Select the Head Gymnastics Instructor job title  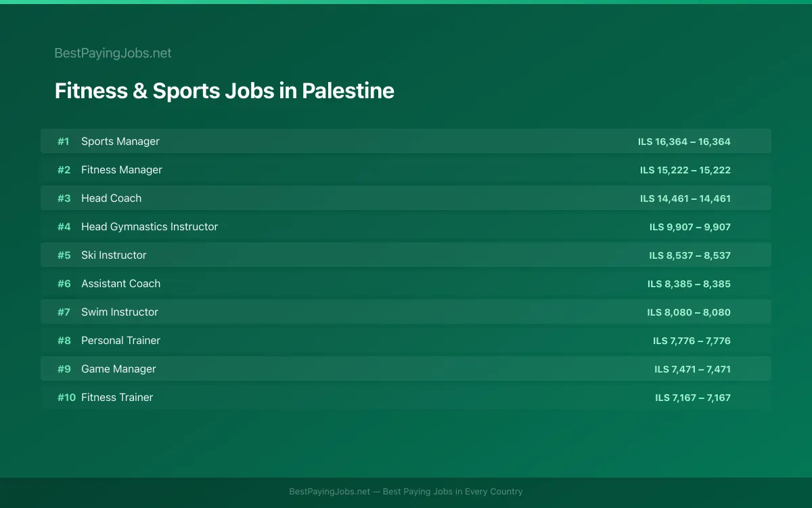click(x=150, y=226)
